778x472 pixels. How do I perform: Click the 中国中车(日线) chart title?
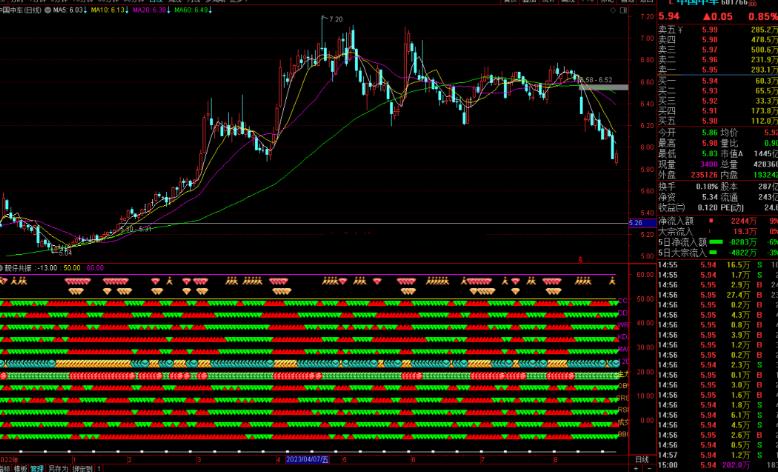(x=21, y=10)
